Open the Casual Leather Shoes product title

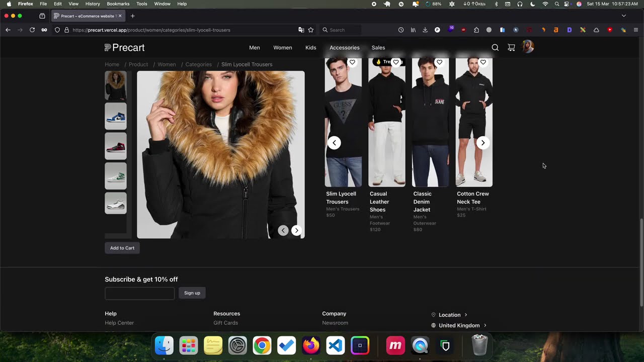tap(379, 202)
